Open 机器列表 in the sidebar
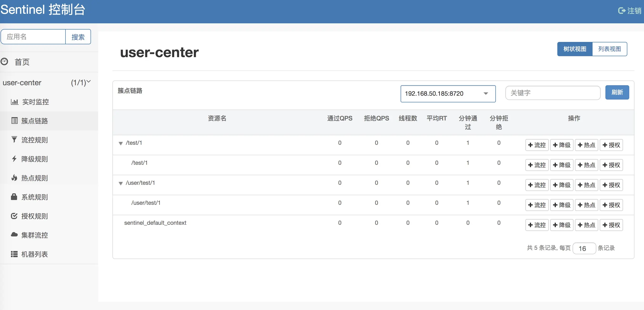The image size is (644, 310). pyautogui.click(x=35, y=254)
